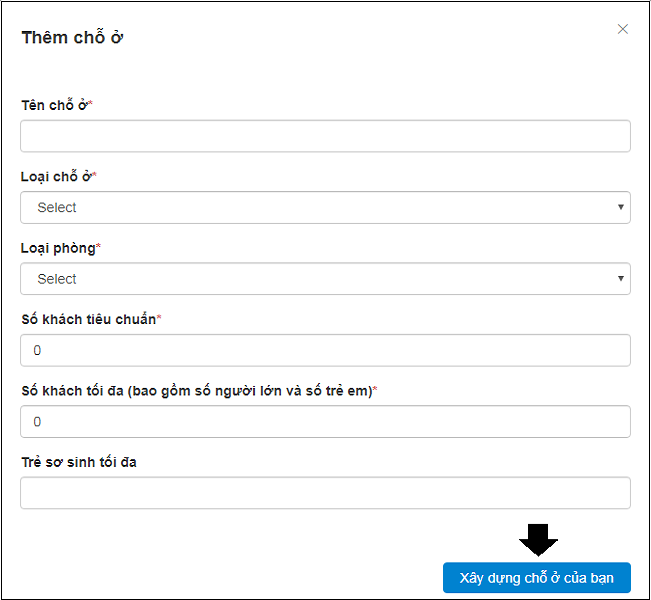Click the Loại phòng label text
This screenshot has height=600, width=651.
(x=58, y=247)
